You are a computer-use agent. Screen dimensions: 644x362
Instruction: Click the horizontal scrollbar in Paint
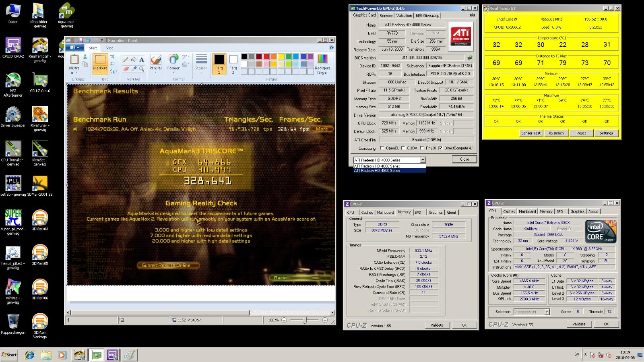coord(160,312)
